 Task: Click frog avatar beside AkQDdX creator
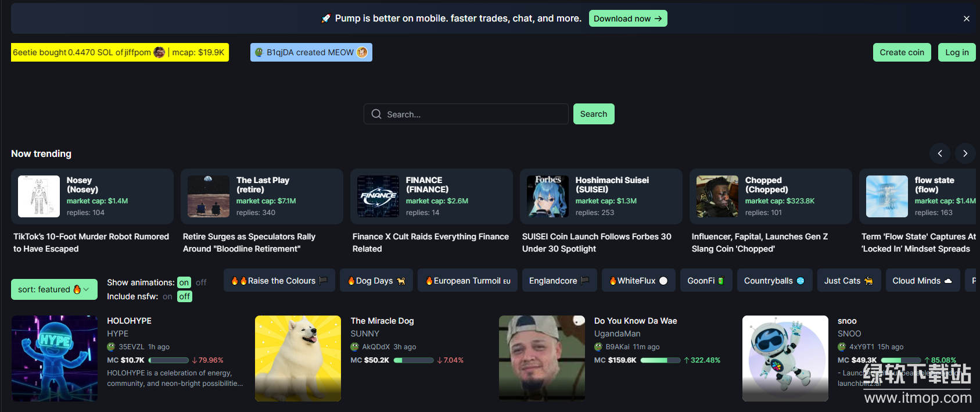click(x=354, y=347)
